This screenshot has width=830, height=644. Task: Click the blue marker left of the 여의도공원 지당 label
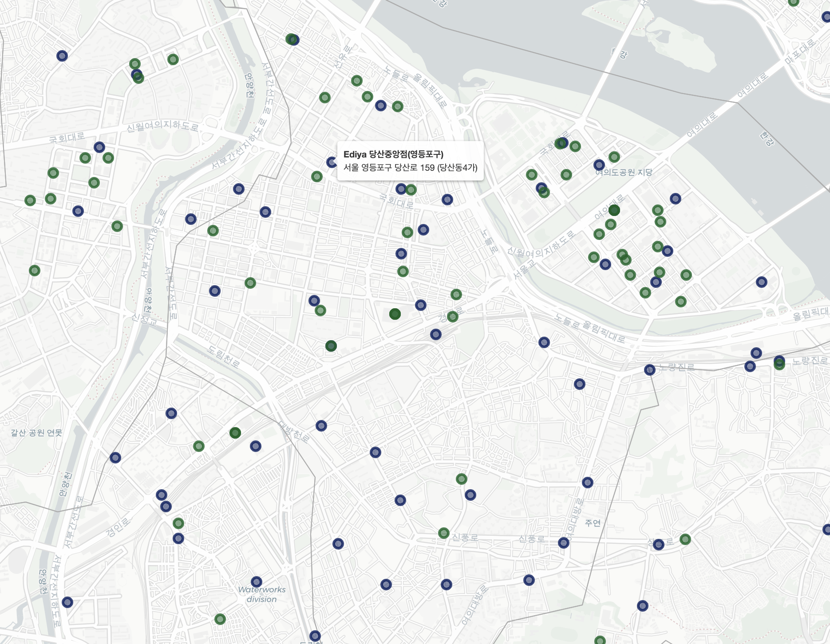click(599, 165)
